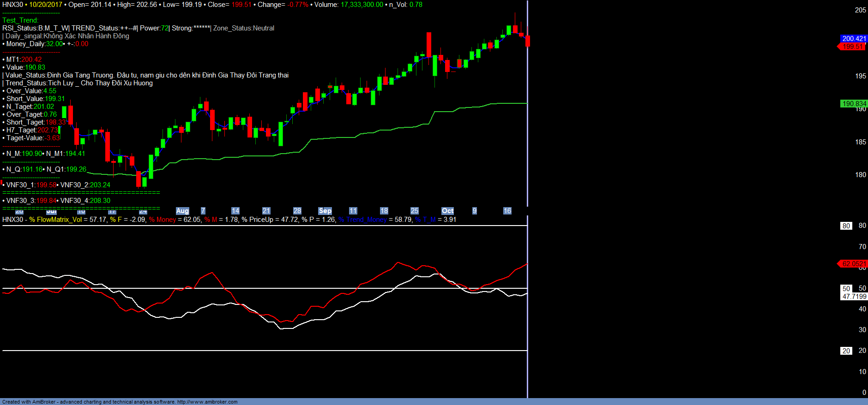Click the blue % Trend_Money legend label
This screenshot has height=405, width=868.
(x=362, y=220)
